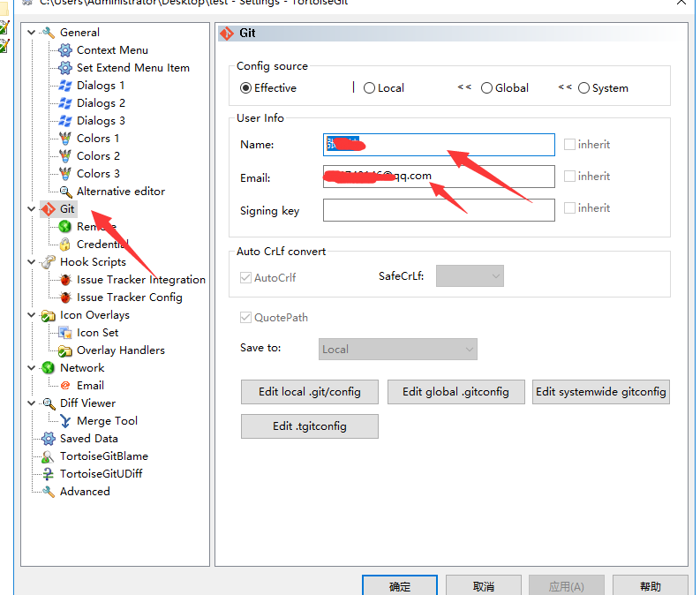The width and height of the screenshot is (700, 595).
Task: Select the System config source radio
Action: click(584, 88)
